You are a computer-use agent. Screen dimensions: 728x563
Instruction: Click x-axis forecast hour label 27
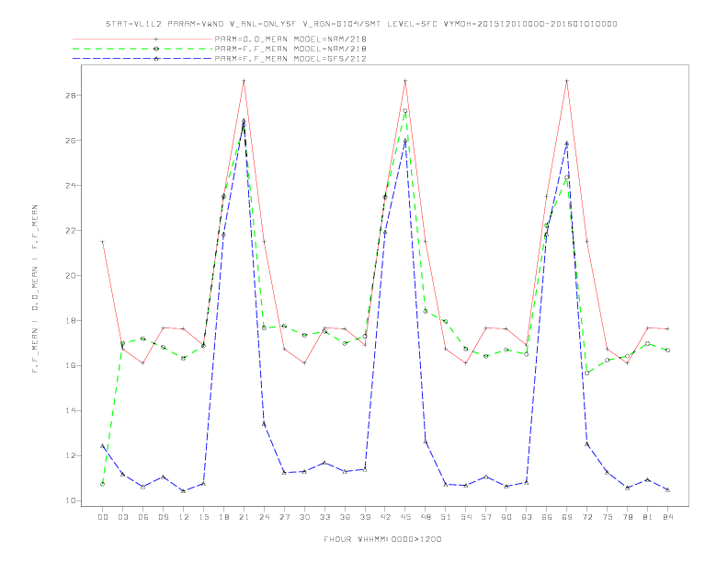[x=284, y=517]
